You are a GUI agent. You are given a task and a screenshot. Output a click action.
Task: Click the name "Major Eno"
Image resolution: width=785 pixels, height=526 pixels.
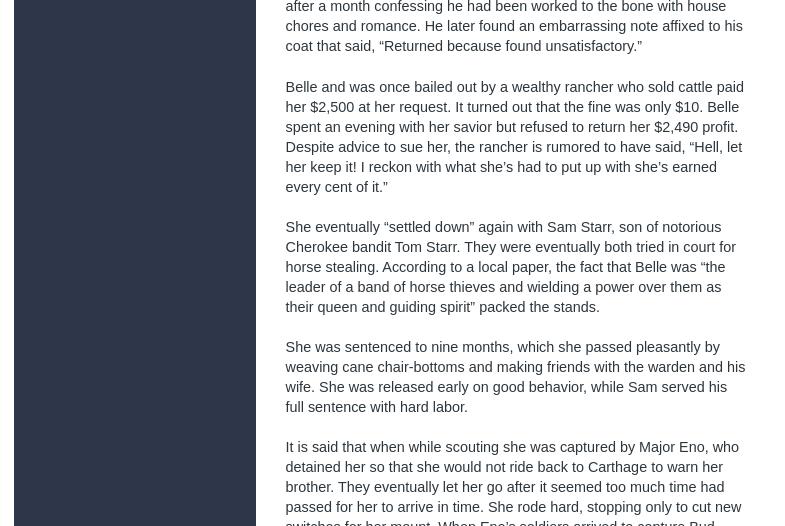(672, 447)
